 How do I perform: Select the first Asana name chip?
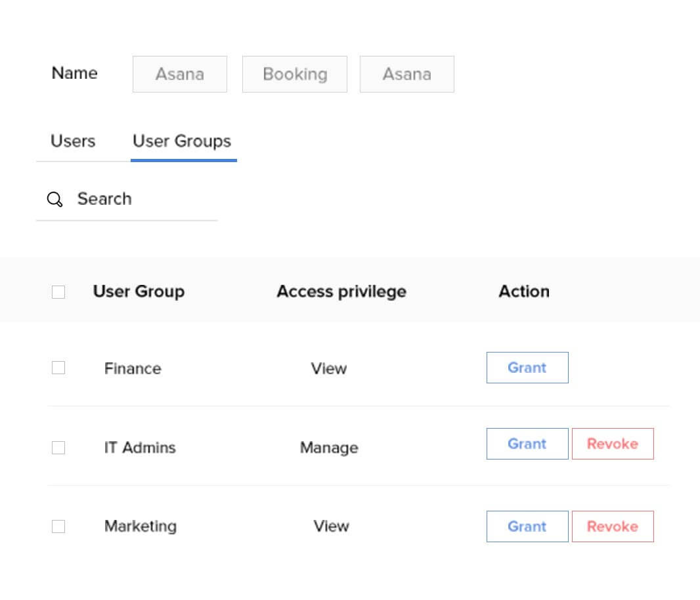pyautogui.click(x=180, y=74)
